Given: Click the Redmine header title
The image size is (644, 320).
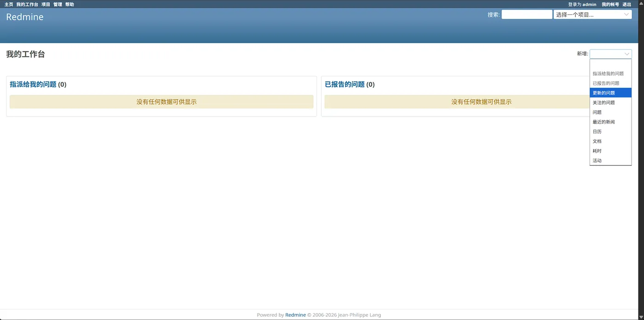Looking at the screenshot, I should (25, 17).
